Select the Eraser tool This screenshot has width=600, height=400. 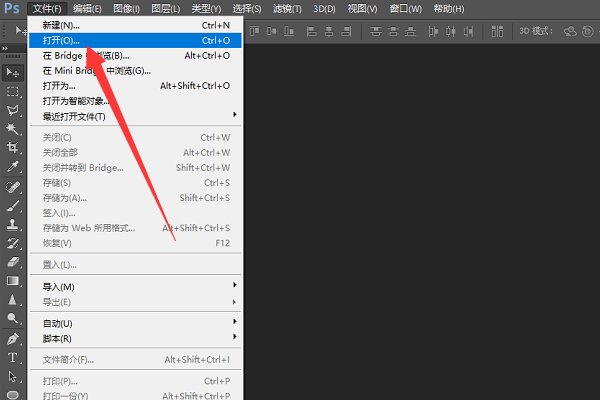[x=13, y=262]
